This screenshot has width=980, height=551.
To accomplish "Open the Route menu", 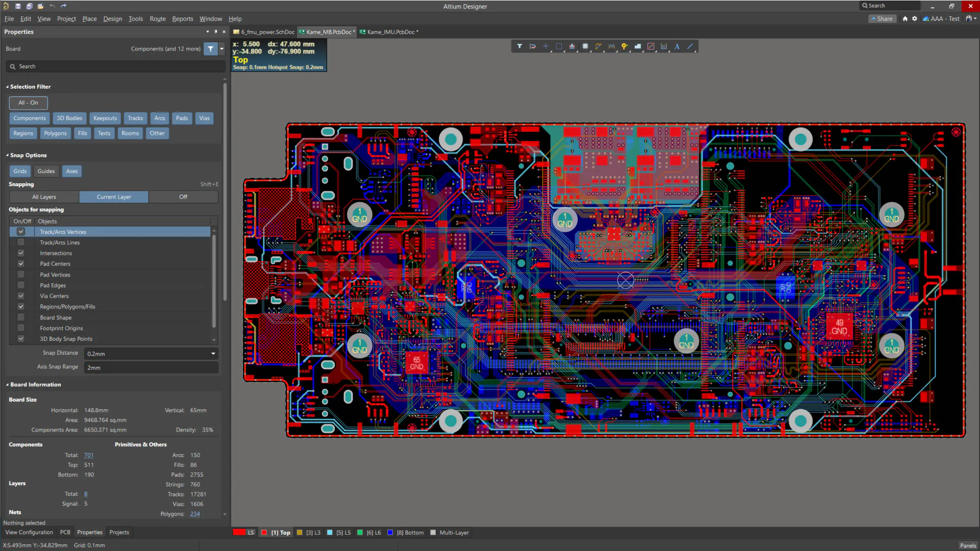I will click(x=158, y=19).
